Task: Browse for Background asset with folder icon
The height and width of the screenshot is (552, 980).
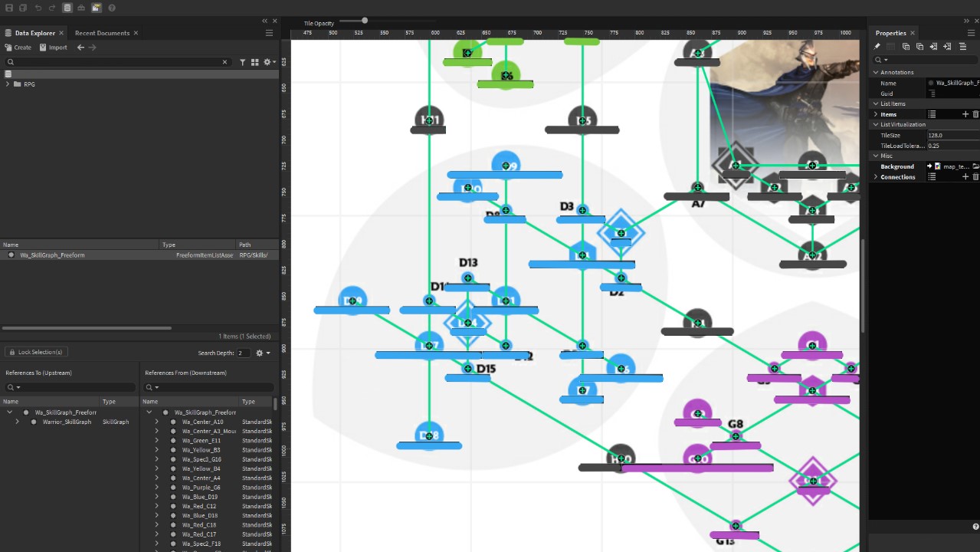Action: (975, 166)
